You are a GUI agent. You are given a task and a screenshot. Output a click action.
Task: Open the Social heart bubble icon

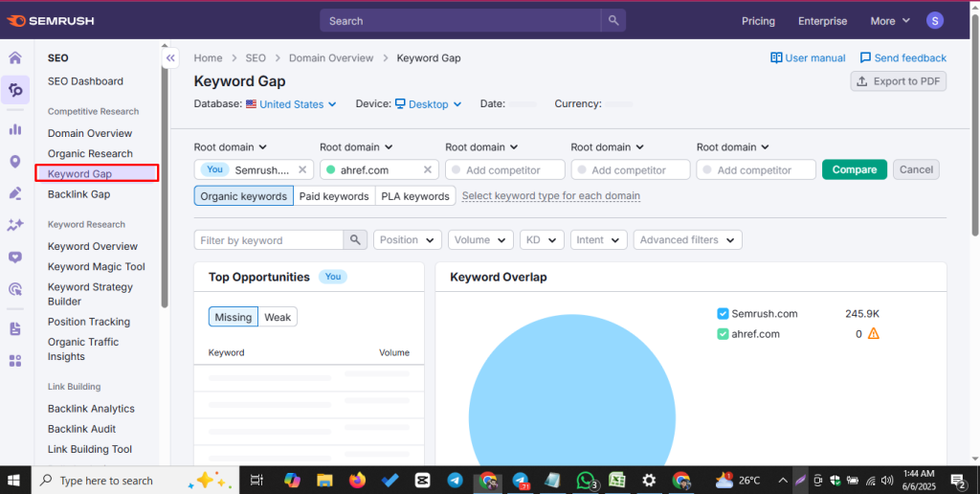coord(15,257)
